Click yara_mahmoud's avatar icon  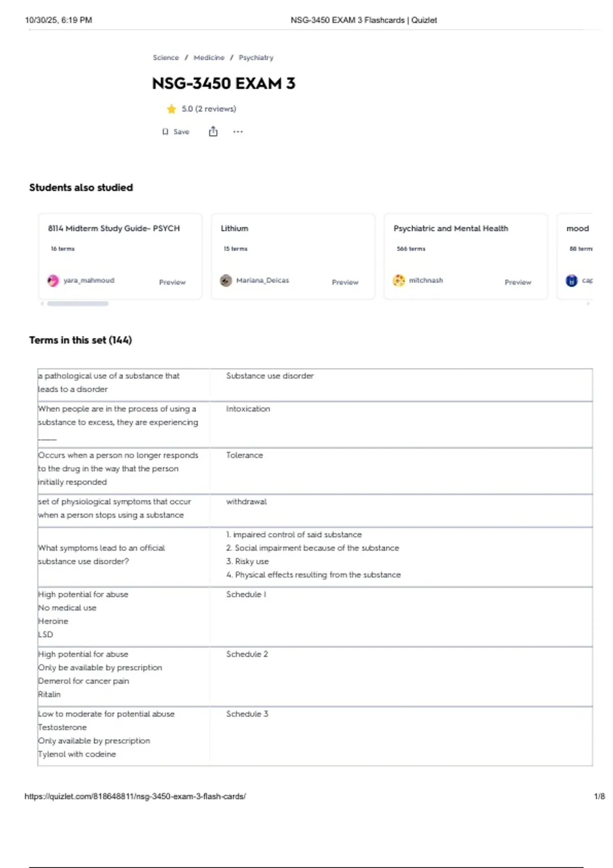pos(53,280)
